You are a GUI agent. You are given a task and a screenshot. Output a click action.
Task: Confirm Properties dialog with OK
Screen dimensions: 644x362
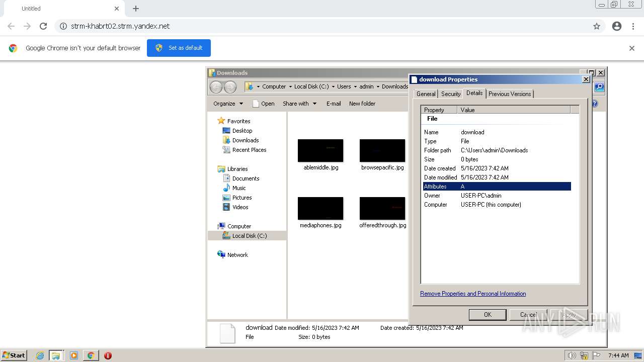click(488, 315)
